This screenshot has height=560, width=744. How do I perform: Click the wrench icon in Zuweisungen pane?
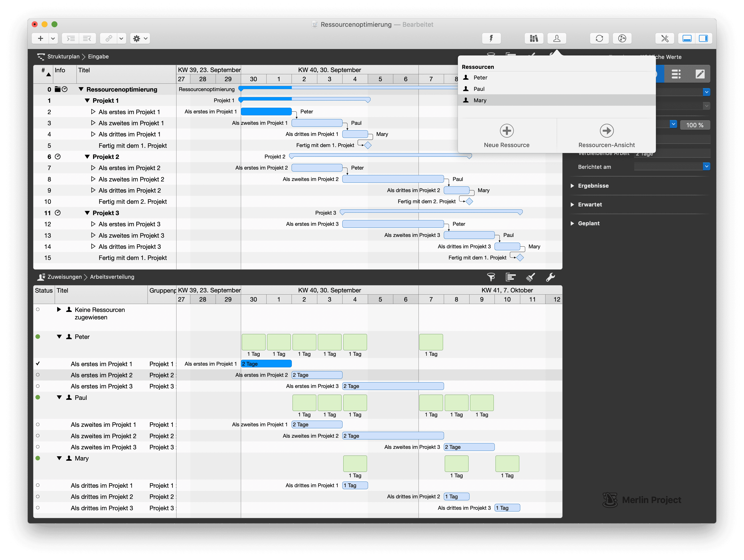pos(550,277)
